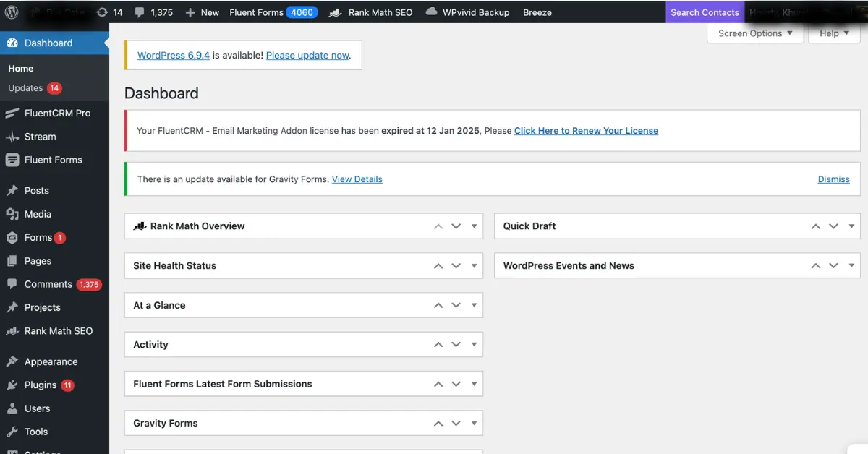Move At a Glance widget down
The height and width of the screenshot is (454, 868).
pyautogui.click(x=456, y=305)
